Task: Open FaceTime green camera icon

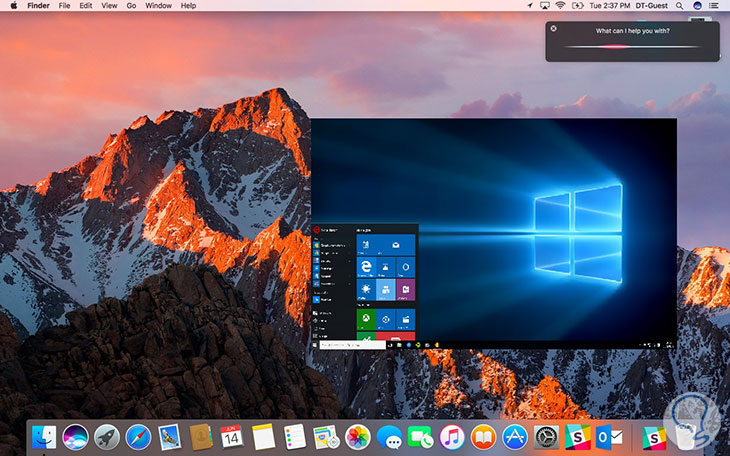Action: pos(420,437)
